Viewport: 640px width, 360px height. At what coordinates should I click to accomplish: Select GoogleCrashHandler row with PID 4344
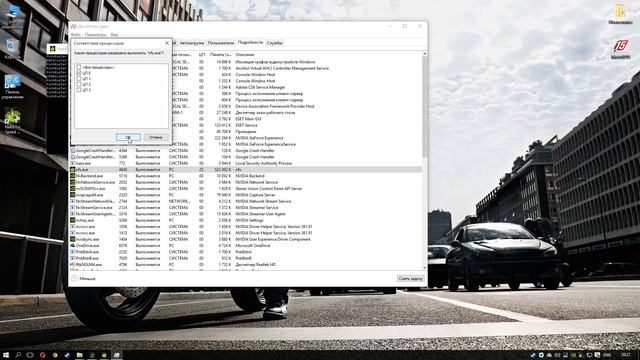[x=246, y=151]
